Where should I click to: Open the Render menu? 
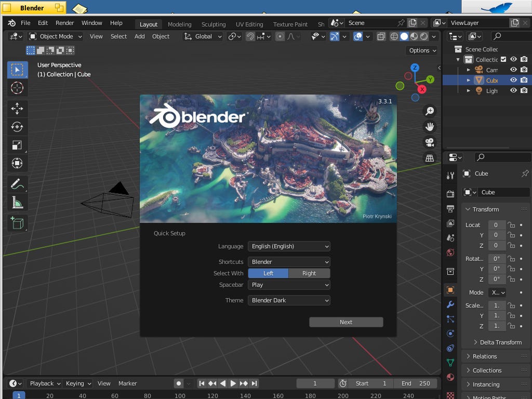65,23
